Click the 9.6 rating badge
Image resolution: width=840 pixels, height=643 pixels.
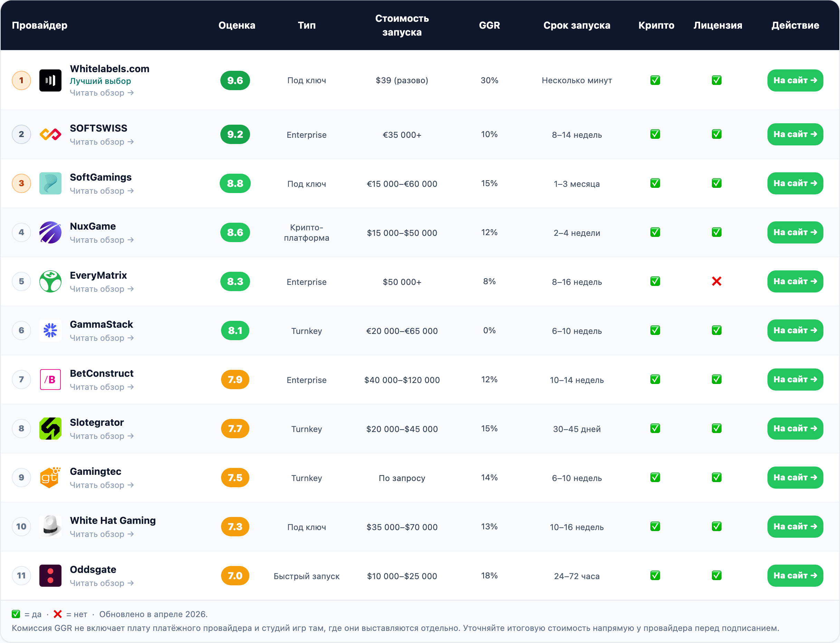pyautogui.click(x=235, y=80)
